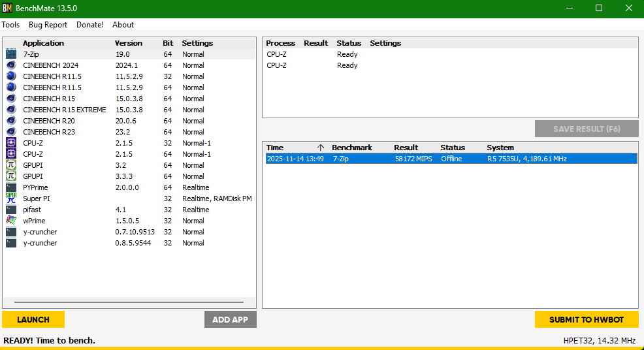Click the CINEBENCH 2024 icon
This screenshot has width=644, height=350.
coord(11,65)
